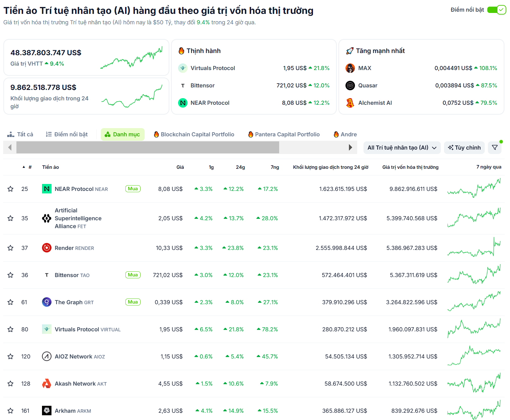Star the Artificial Superintelligence Alliance row
This screenshot has width=510, height=420.
10,218
